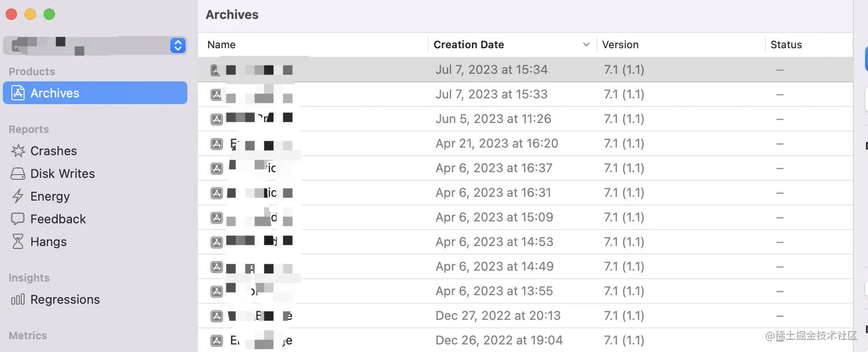Screen dimensions: 868x352
Task: Go to Regressions in Insights section
Action: click(x=65, y=300)
